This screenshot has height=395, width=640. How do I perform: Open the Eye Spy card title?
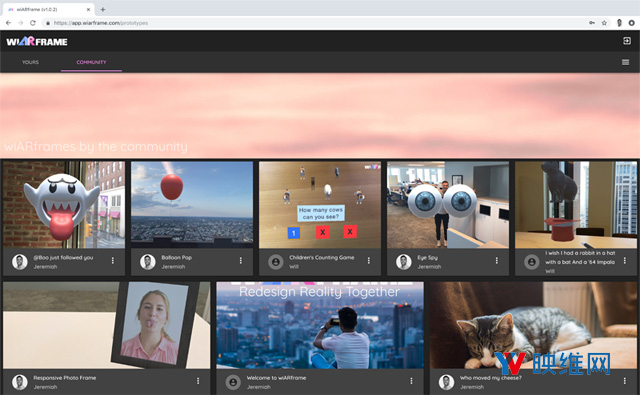pyautogui.click(x=427, y=257)
